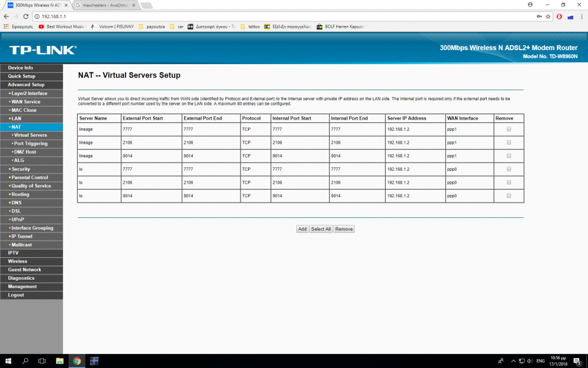The width and height of the screenshot is (588, 368).
Task: Select Remove checkbox for last lo 9014 row
Action: [x=509, y=195]
